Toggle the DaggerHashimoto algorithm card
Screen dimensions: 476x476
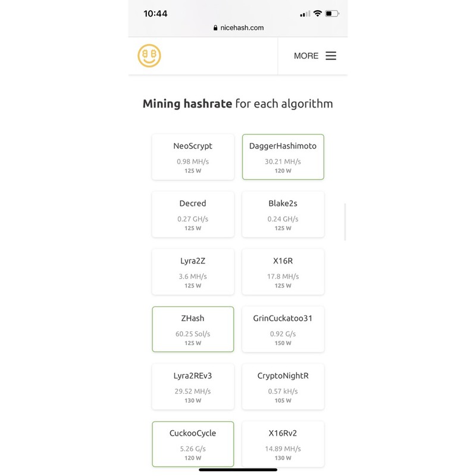(283, 157)
